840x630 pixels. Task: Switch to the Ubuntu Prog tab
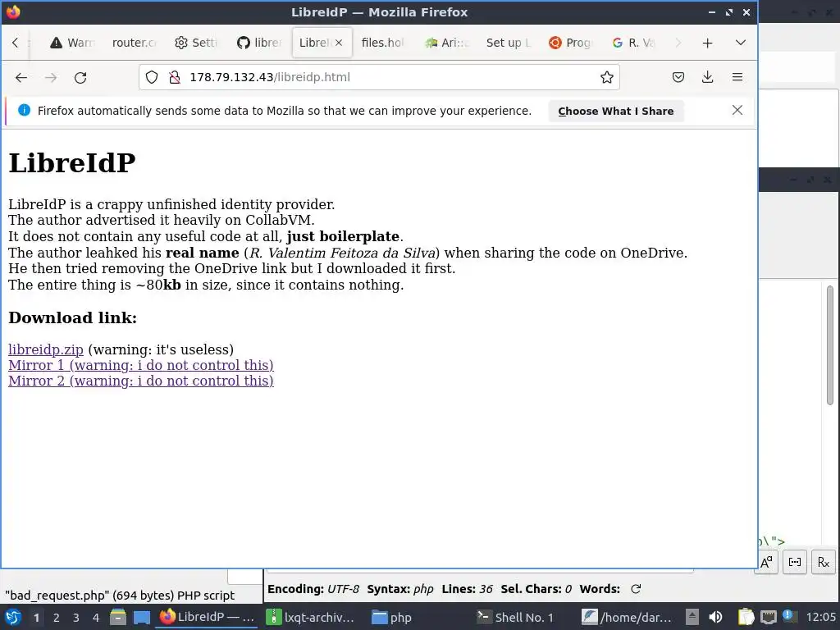click(571, 43)
